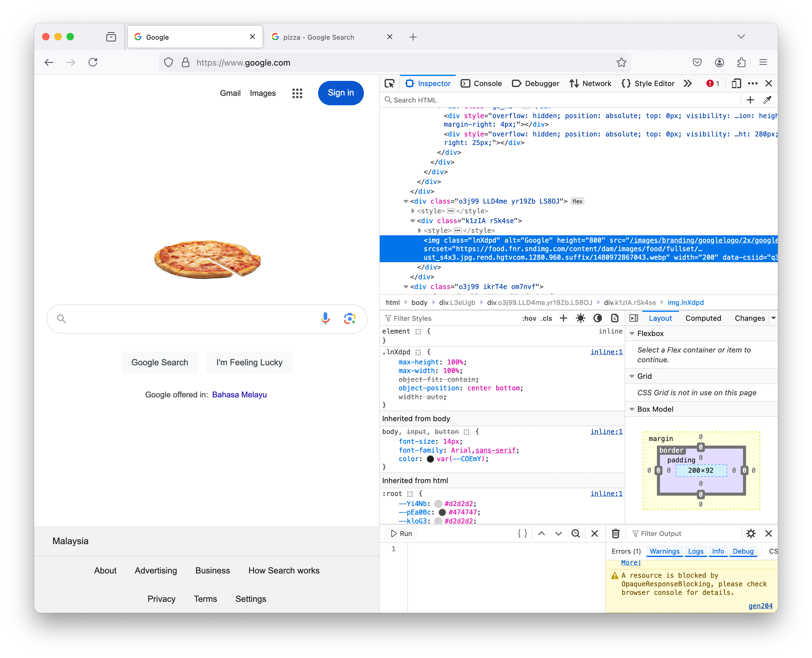Open console settings gear
The height and width of the screenshot is (658, 812).
click(x=751, y=534)
